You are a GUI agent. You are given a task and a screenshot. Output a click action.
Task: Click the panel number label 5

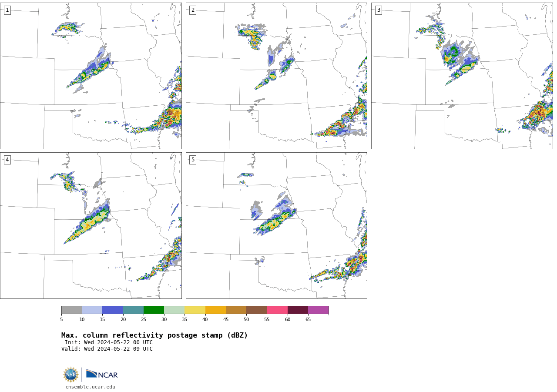[x=193, y=160]
